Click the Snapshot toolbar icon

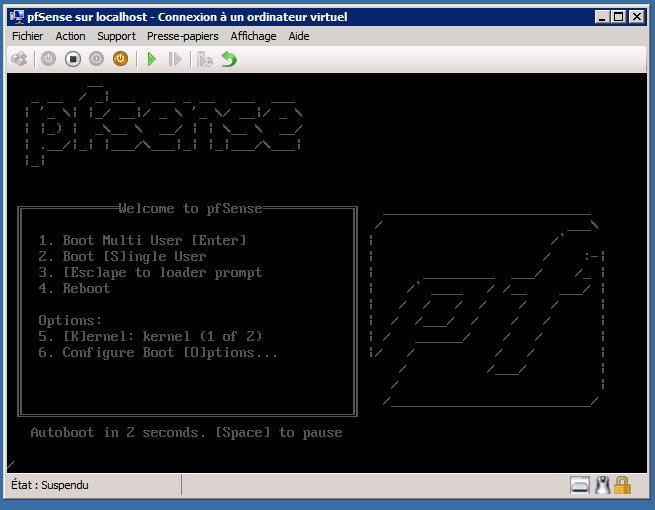coord(205,59)
